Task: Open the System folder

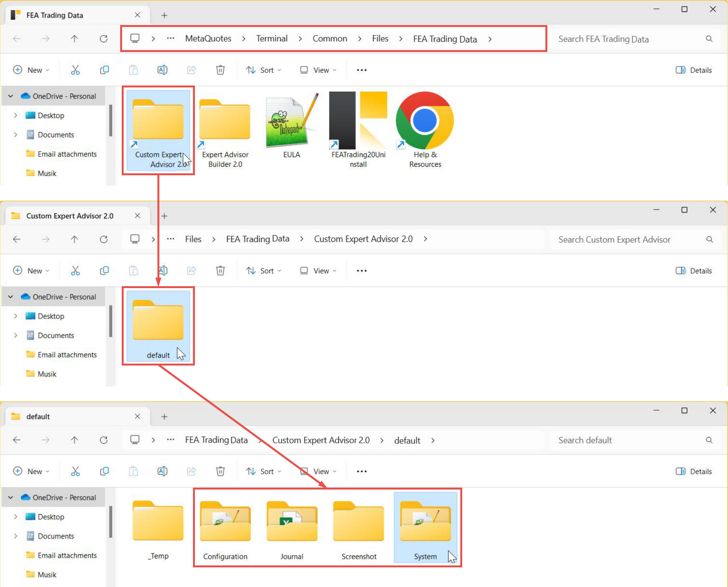Action: point(425,527)
